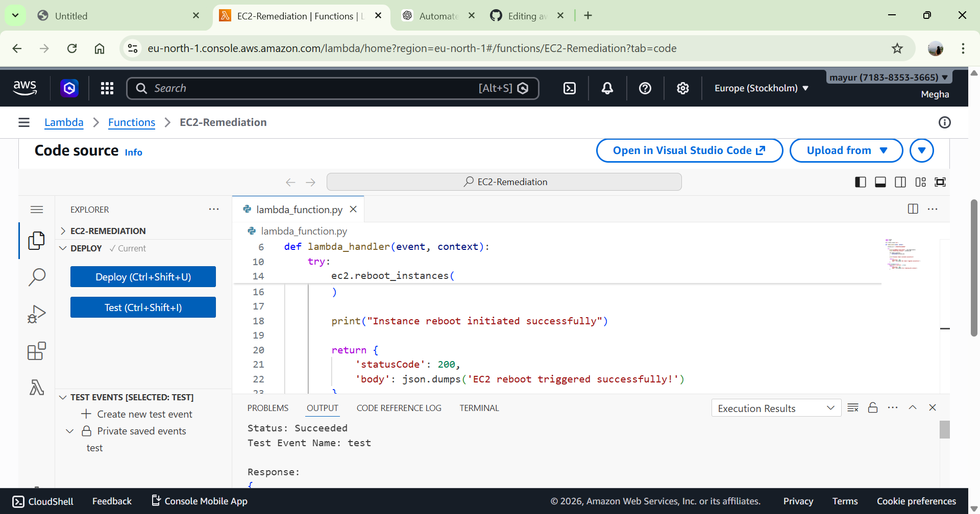Toggle the bottom panel visibility

(x=880, y=182)
